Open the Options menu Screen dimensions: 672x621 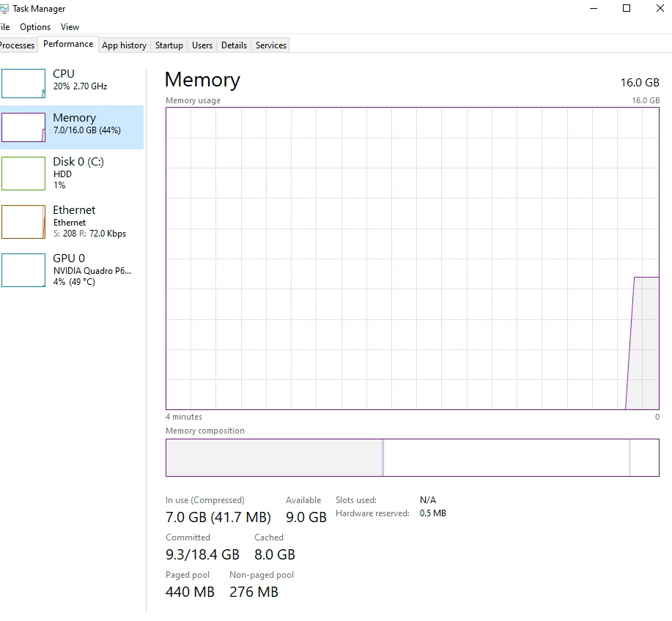[x=35, y=27]
